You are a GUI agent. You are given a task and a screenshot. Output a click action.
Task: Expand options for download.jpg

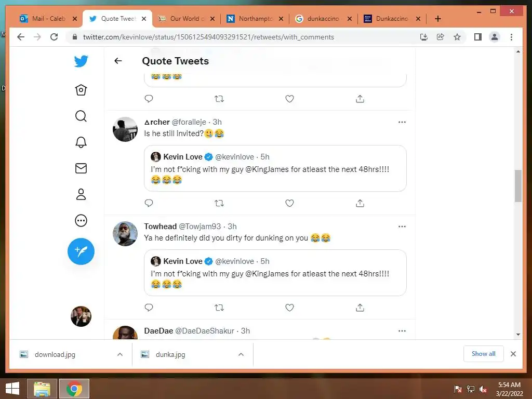120,354
